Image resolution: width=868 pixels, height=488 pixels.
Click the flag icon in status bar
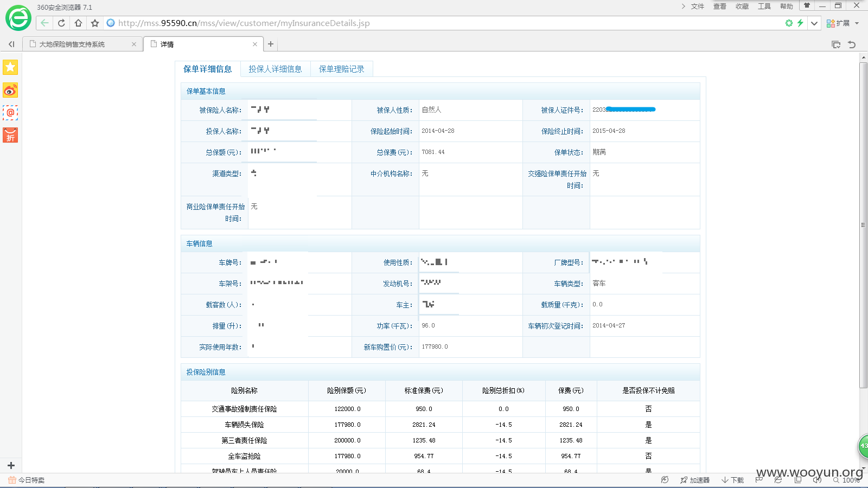[x=759, y=480]
